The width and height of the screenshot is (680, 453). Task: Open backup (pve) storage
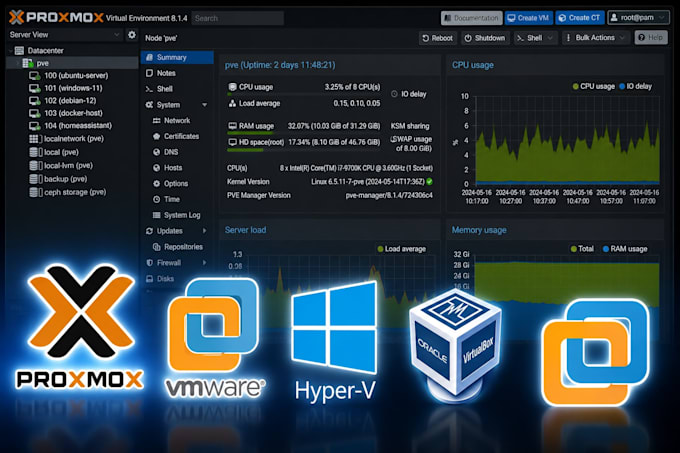point(58,179)
